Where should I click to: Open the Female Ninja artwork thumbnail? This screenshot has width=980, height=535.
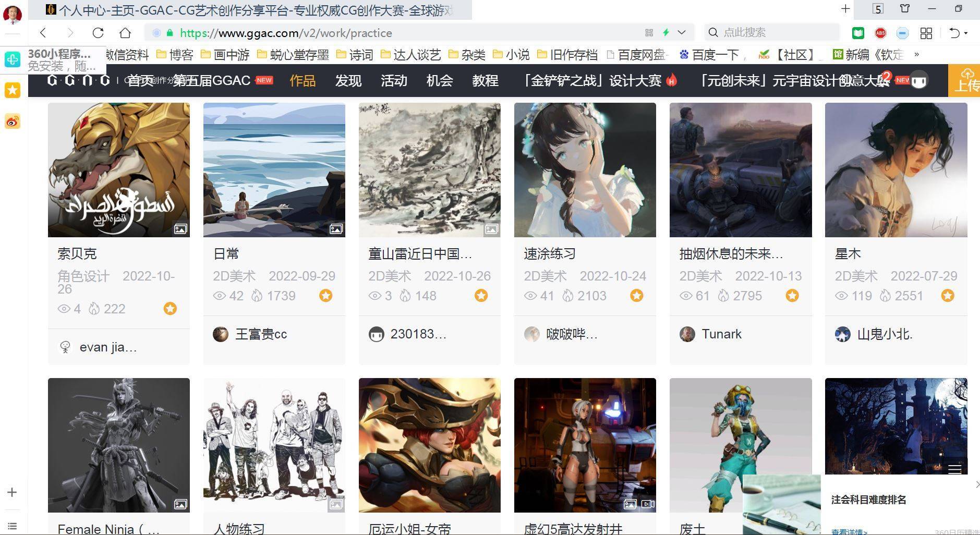click(119, 445)
